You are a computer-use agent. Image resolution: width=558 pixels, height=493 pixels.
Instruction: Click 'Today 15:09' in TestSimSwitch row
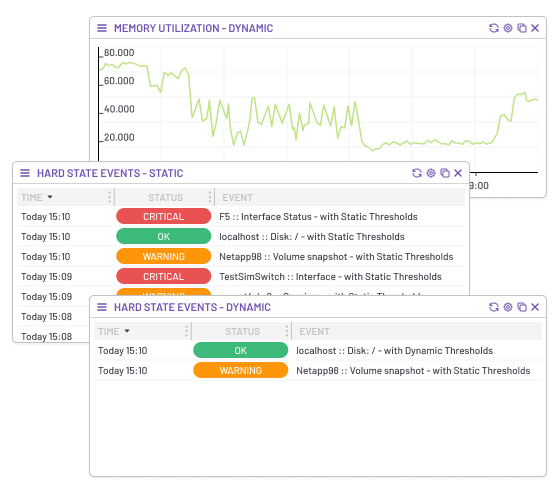point(46,277)
